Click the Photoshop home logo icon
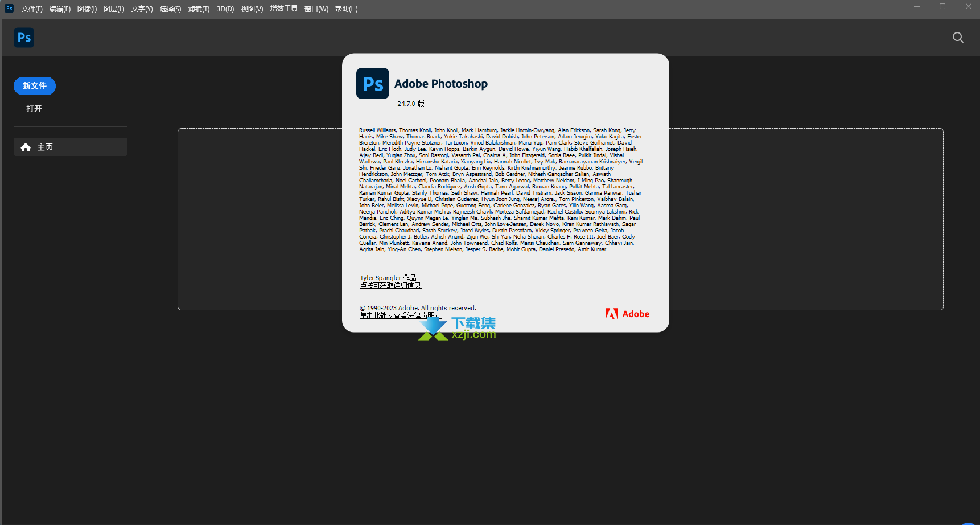The image size is (980, 525). 24,38
